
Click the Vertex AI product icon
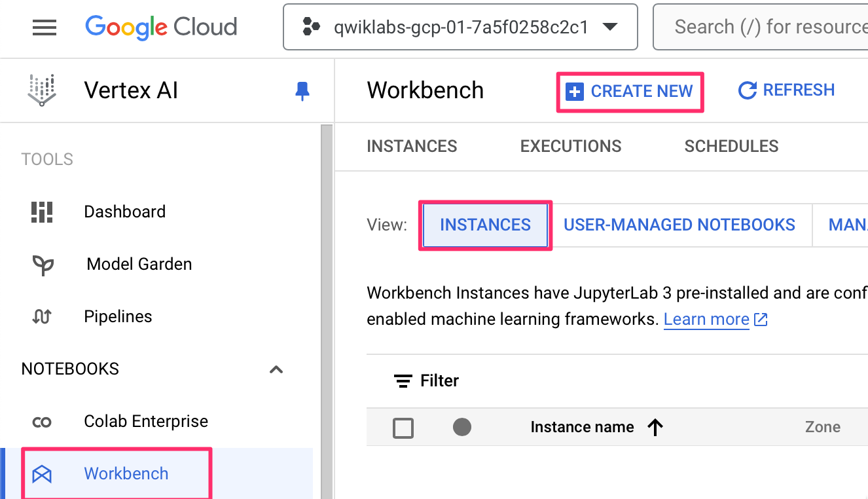(x=42, y=90)
